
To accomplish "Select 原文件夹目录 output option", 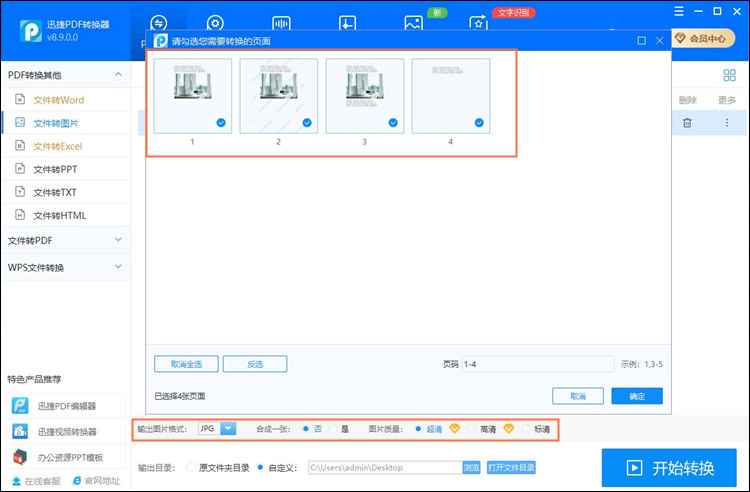I will tap(190, 468).
